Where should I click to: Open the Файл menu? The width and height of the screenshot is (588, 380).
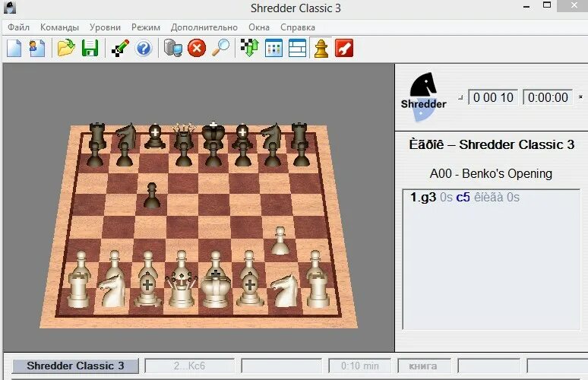18,27
